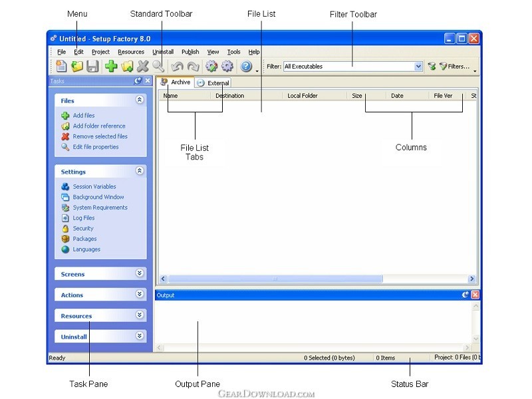532x399 pixels.
Task: Click the Tasks pane auto-hide pin icon
Action: (x=138, y=80)
